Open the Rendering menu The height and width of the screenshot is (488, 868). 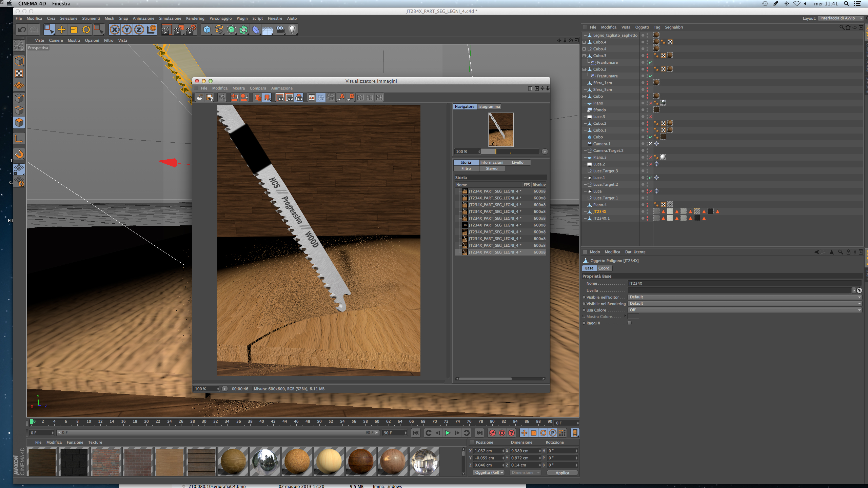pyautogui.click(x=195, y=18)
